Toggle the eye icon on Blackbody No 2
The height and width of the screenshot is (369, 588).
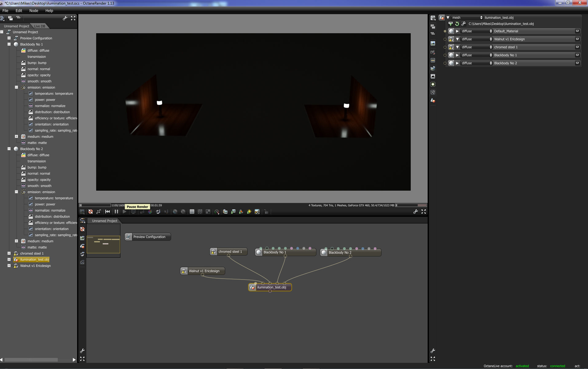(577, 63)
